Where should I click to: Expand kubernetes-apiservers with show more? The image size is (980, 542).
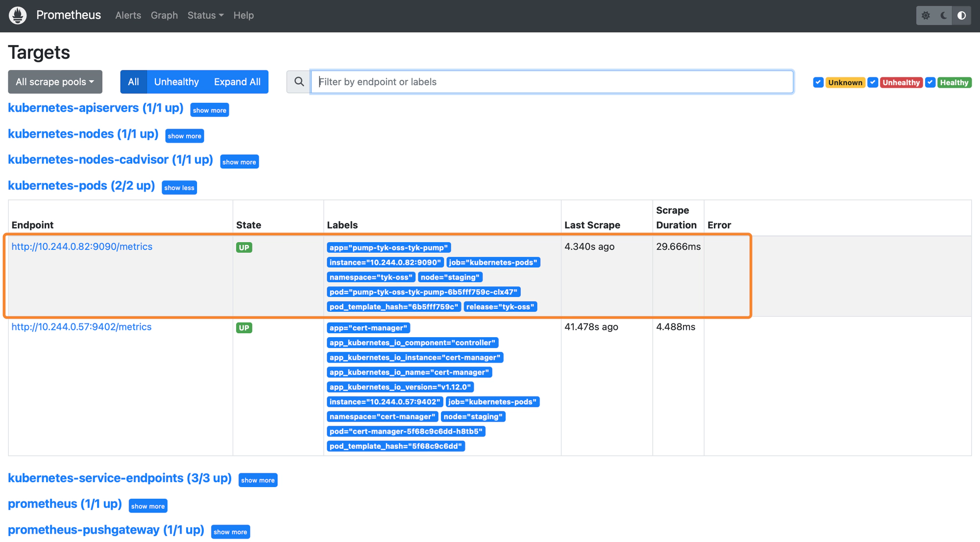tap(209, 110)
